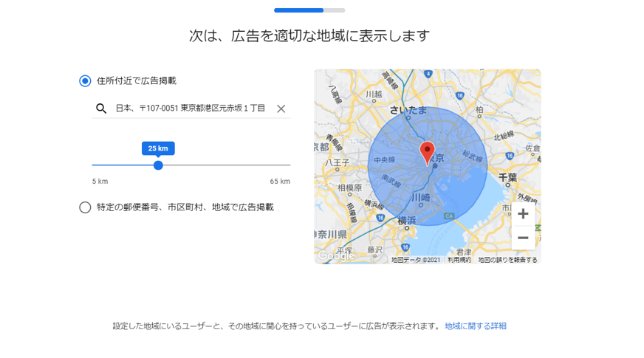Click the さいたま city label on map
Image resolution: width=644 pixels, height=358 pixels.
[408, 109]
